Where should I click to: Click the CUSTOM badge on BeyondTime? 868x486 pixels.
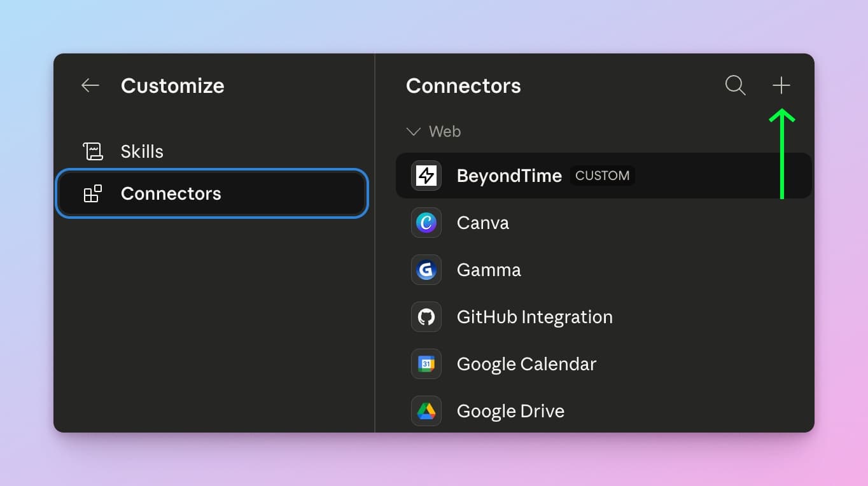click(x=602, y=176)
